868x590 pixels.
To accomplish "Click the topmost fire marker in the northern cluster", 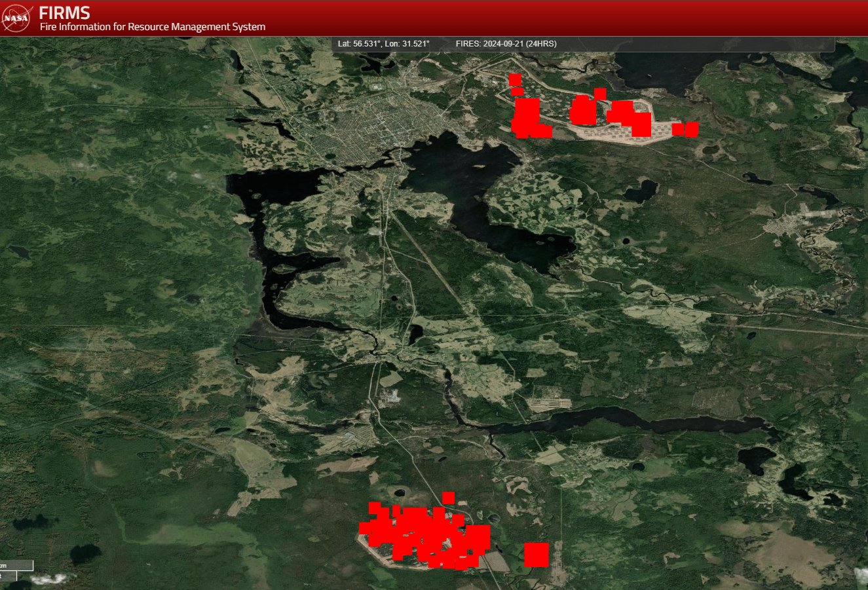I will click(515, 79).
